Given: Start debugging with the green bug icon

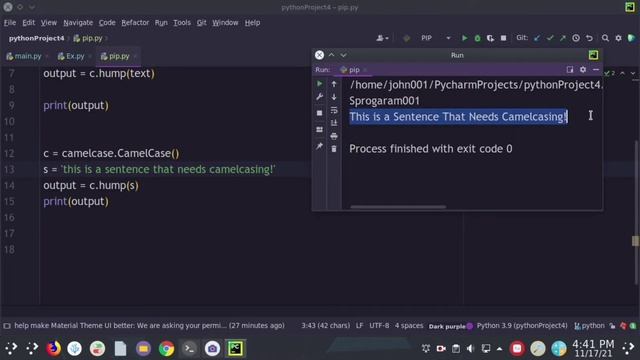Looking at the screenshot, I should tap(477, 38).
